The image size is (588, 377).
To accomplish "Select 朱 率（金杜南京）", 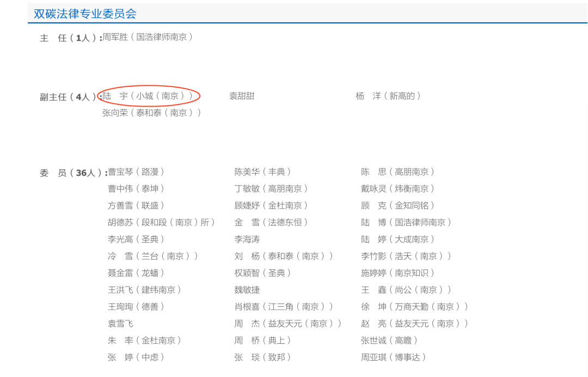I will click(x=145, y=341).
